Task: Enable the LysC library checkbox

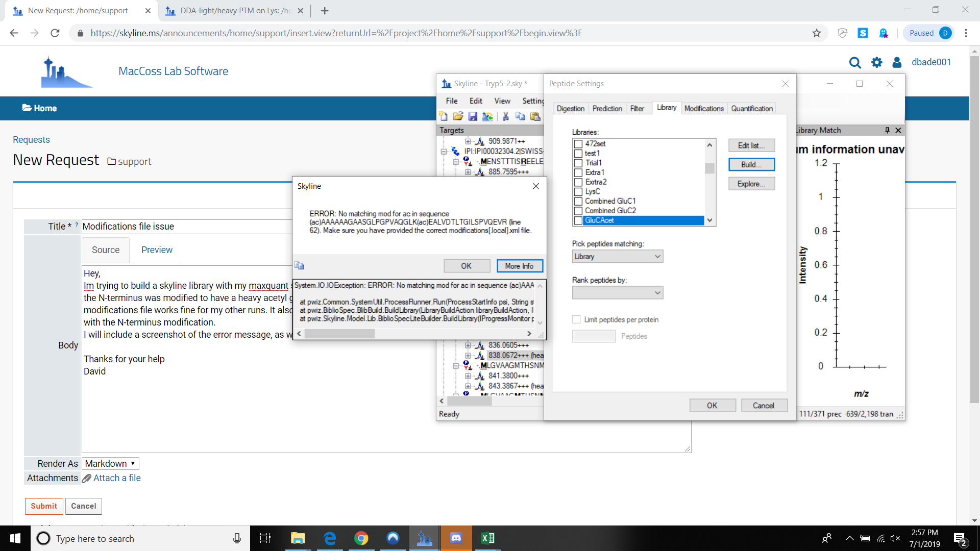Action: click(578, 192)
